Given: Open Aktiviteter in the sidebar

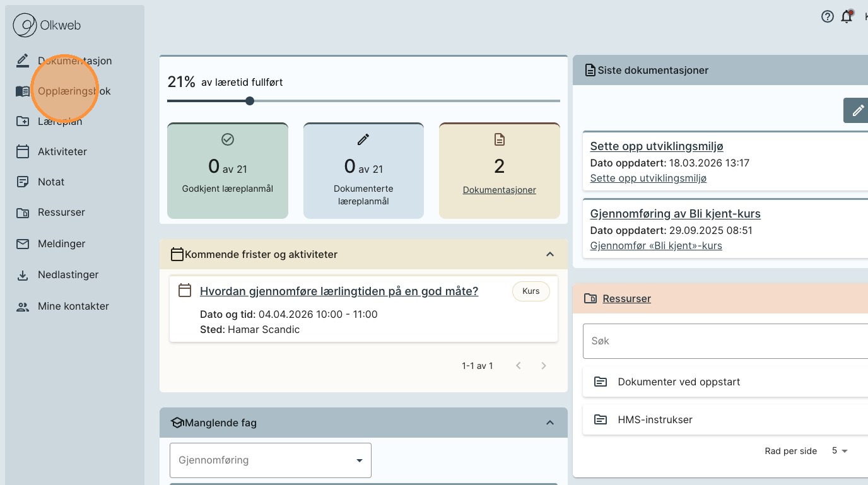Looking at the screenshot, I should pos(62,152).
